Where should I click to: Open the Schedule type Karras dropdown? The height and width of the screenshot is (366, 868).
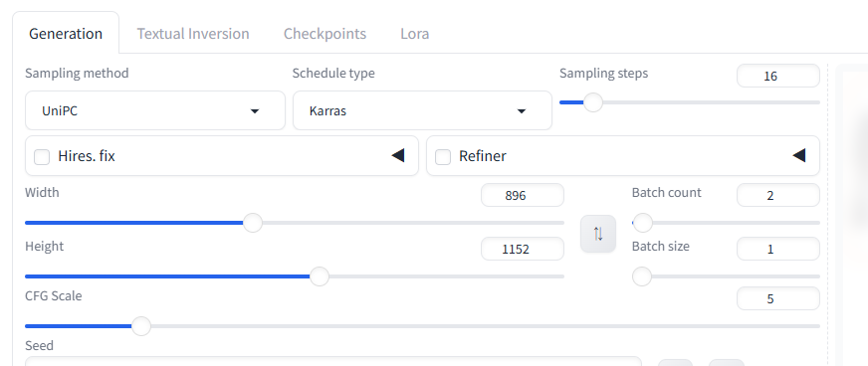tap(422, 110)
